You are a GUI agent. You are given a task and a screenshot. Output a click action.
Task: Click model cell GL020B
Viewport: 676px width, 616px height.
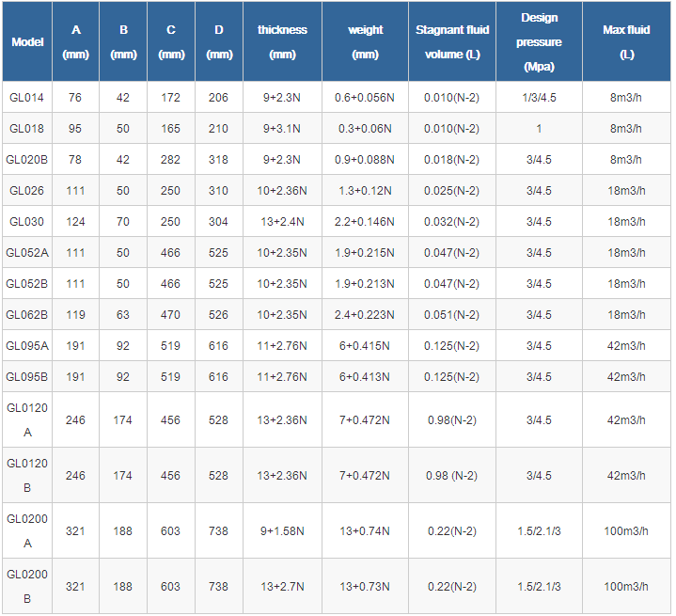click(26, 160)
